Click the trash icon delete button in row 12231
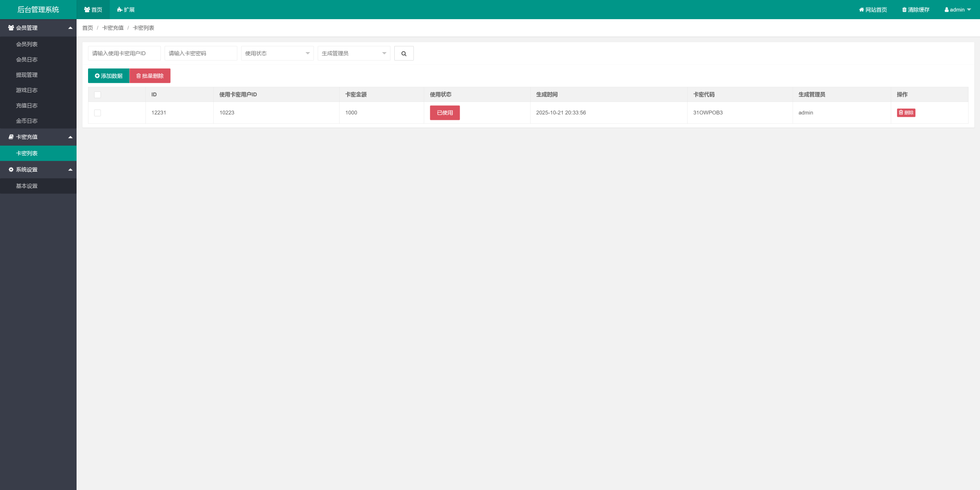 pyautogui.click(x=906, y=113)
